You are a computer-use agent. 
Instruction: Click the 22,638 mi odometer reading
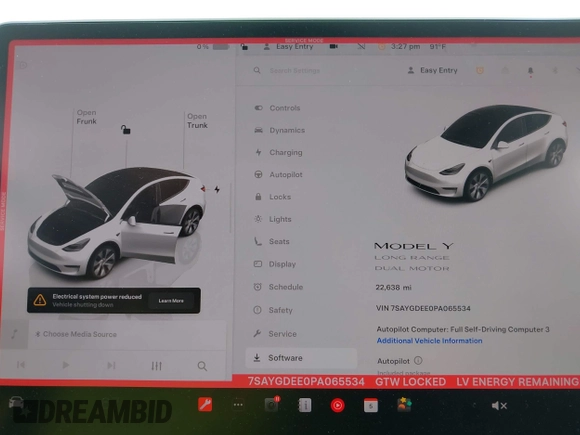pos(393,287)
